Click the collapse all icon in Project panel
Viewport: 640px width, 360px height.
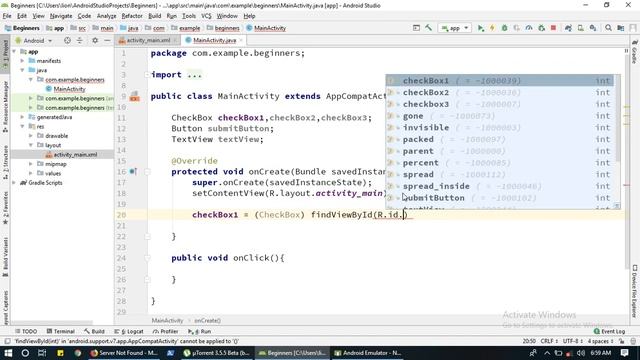[x=80, y=40]
